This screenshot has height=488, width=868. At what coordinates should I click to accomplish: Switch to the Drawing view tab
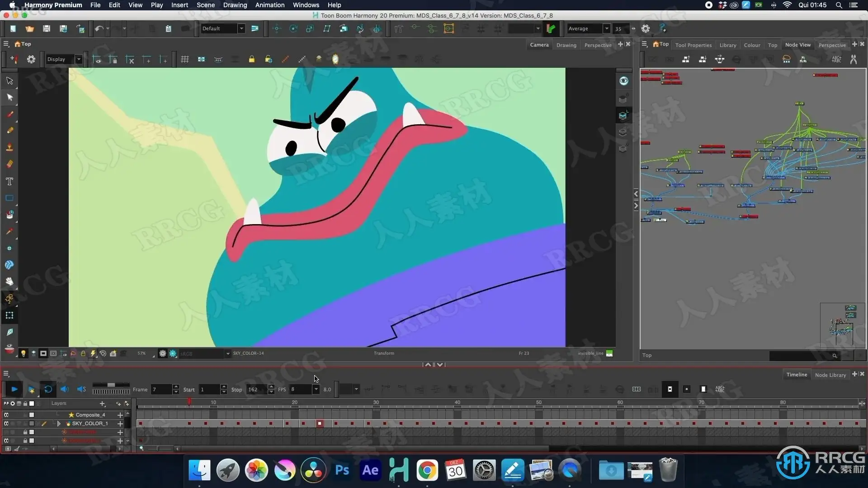(566, 45)
